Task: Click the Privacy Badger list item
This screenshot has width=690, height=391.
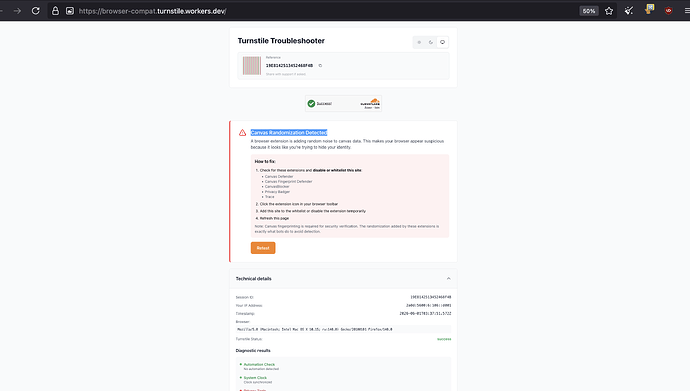Action: 277,192
